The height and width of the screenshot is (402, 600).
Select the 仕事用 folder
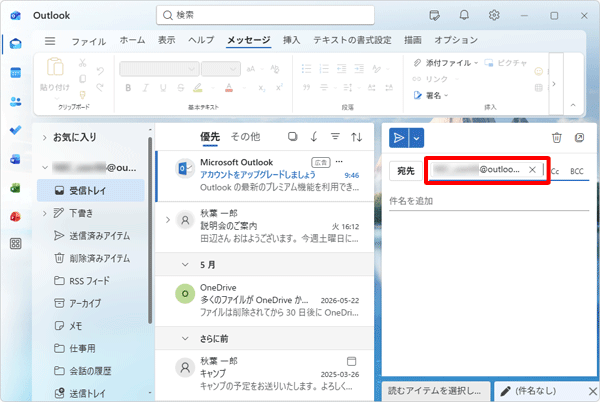point(92,348)
